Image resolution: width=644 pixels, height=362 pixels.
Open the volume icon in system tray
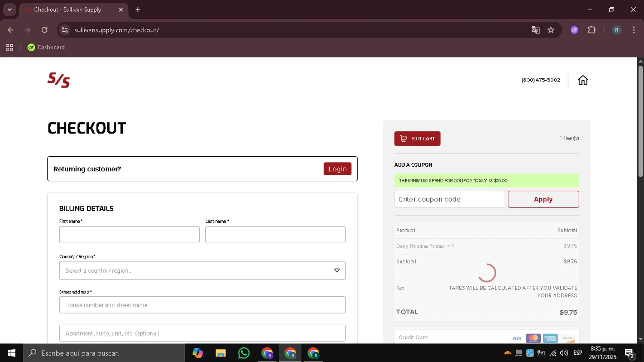(x=564, y=353)
